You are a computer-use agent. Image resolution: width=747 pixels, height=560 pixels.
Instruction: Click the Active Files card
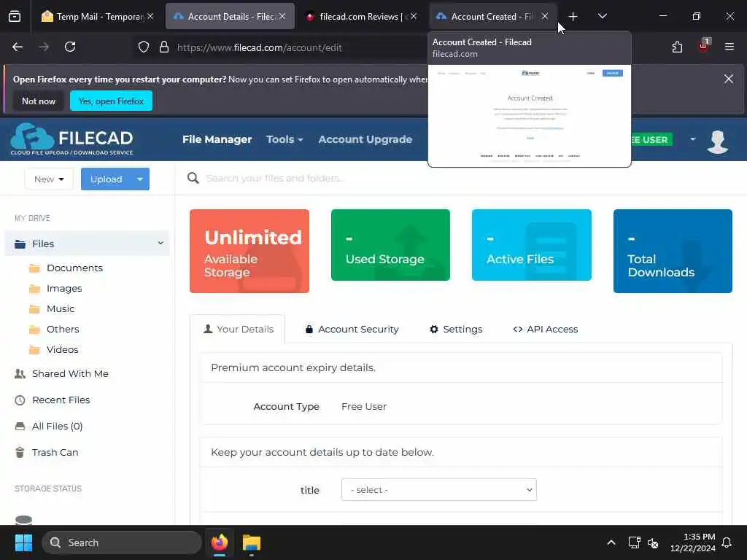(x=531, y=245)
